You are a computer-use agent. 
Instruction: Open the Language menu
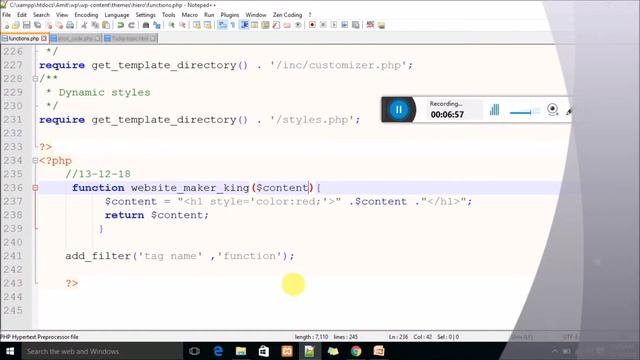tap(117, 15)
